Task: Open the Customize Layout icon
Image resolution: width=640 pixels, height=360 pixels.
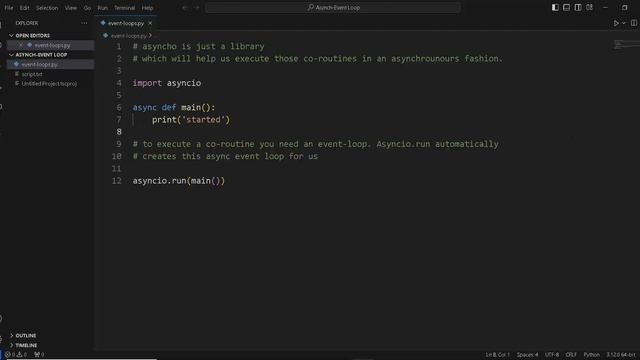Action: click(x=589, y=7)
